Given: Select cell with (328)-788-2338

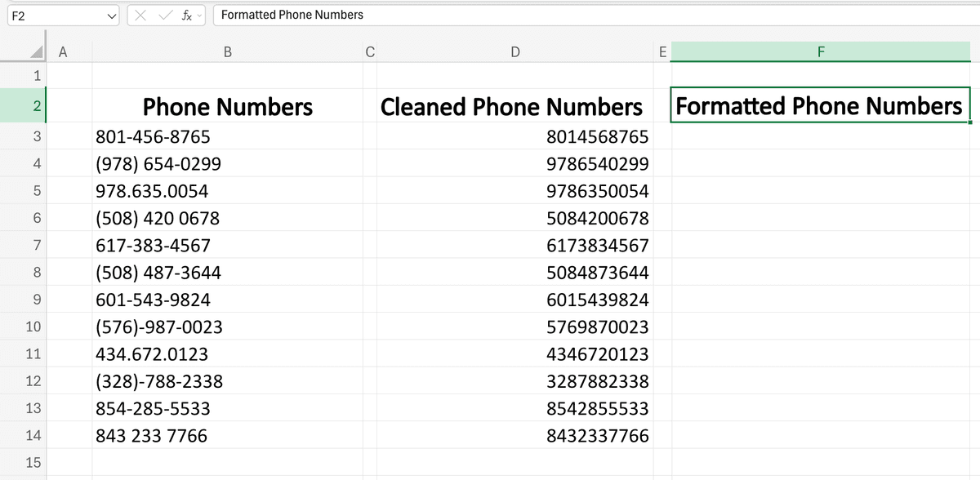Looking at the screenshot, I should [227, 381].
